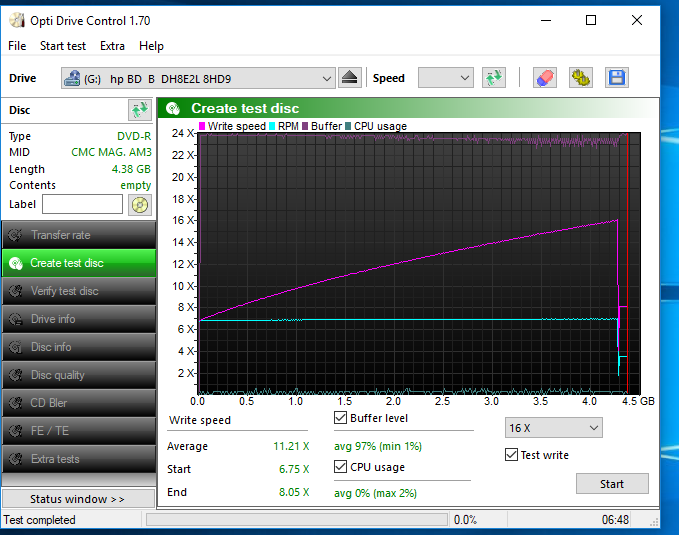Click the MID value CMC MAG. AM3
The image size is (679, 535).
(x=111, y=152)
